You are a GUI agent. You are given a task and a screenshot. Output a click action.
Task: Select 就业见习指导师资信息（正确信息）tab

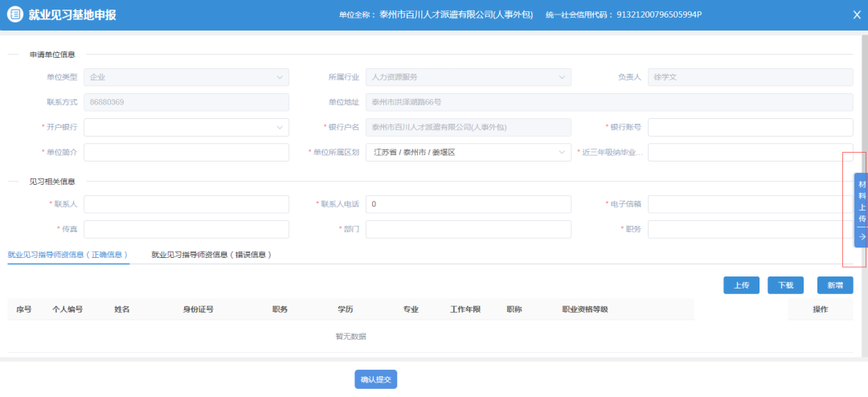(x=68, y=255)
